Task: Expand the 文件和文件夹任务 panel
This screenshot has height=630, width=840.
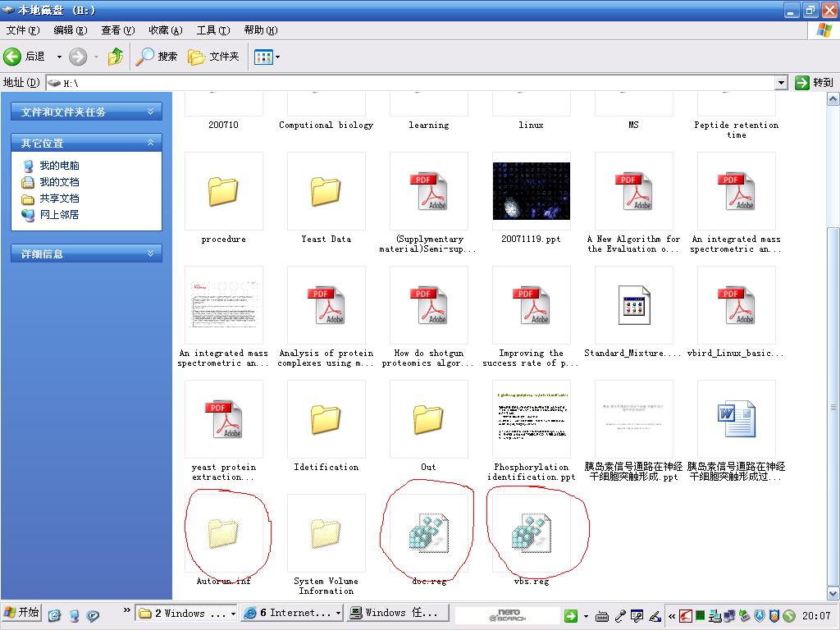Action: [x=150, y=112]
